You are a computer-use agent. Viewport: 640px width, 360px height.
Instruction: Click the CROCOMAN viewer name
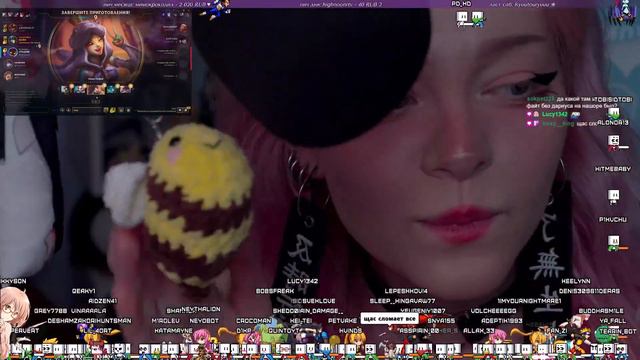click(x=253, y=321)
